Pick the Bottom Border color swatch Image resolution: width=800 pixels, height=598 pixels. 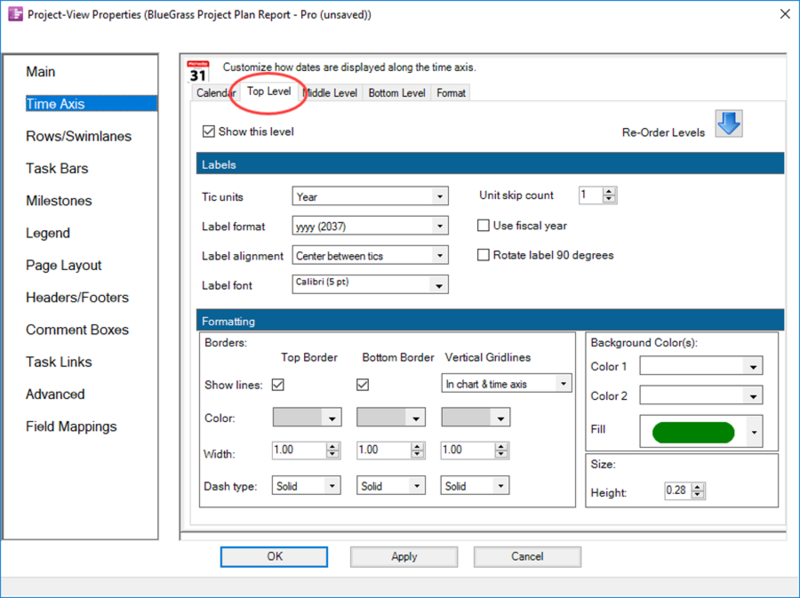coord(391,418)
